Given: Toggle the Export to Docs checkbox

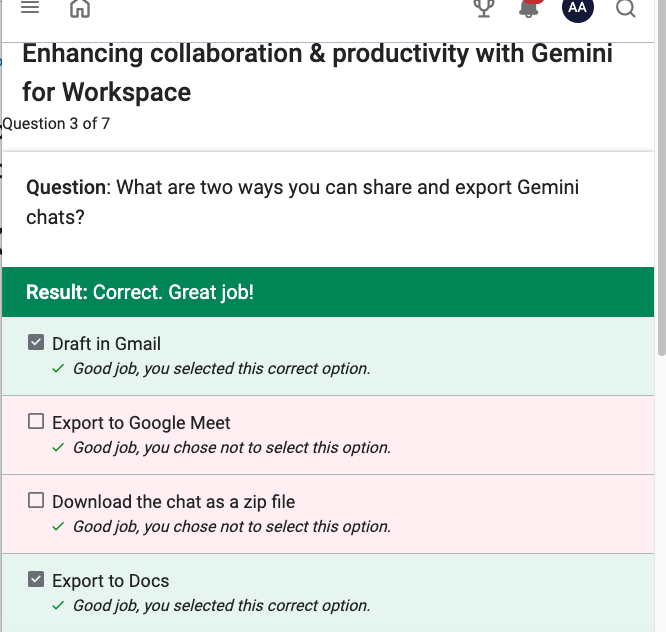Looking at the screenshot, I should [x=36, y=579].
